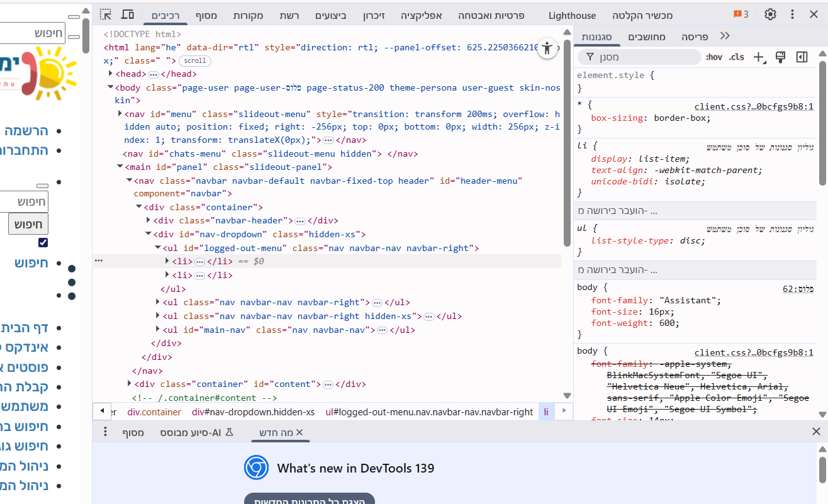Activate the inspect element picker icon
This screenshot has width=828, height=504.
click(x=106, y=14)
